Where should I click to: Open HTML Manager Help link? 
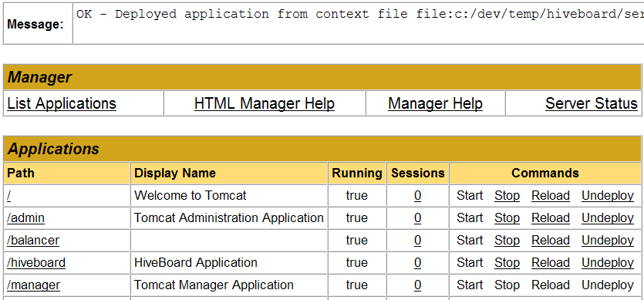click(265, 103)
